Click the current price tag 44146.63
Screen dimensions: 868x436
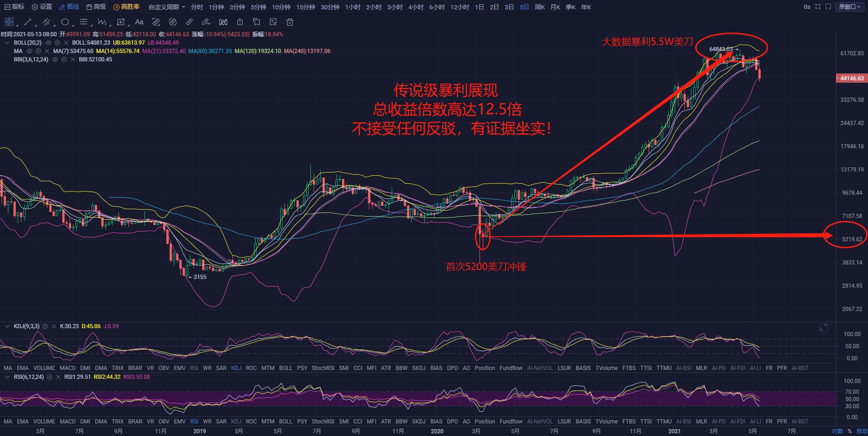point(851,79)
